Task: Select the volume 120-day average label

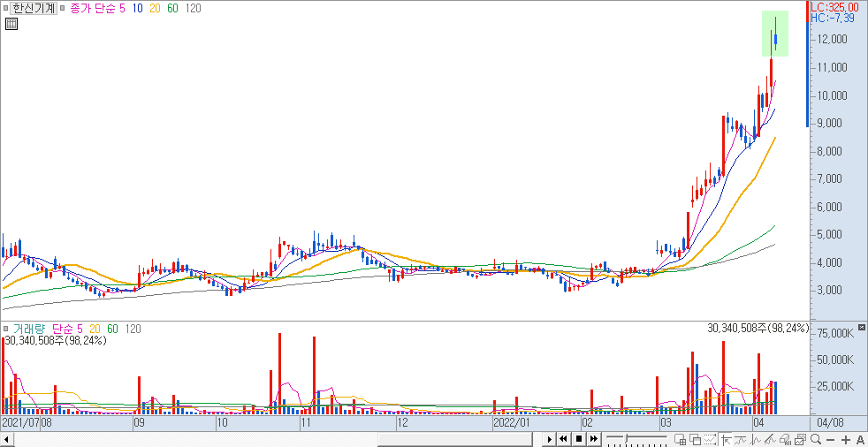Action: tap(133, 330)
